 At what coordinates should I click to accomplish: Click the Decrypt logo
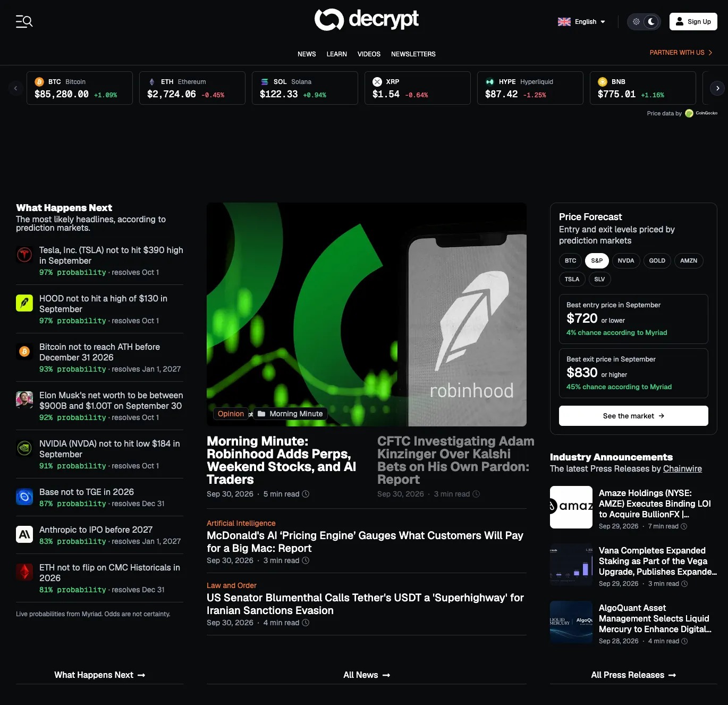tap(366, 20)
